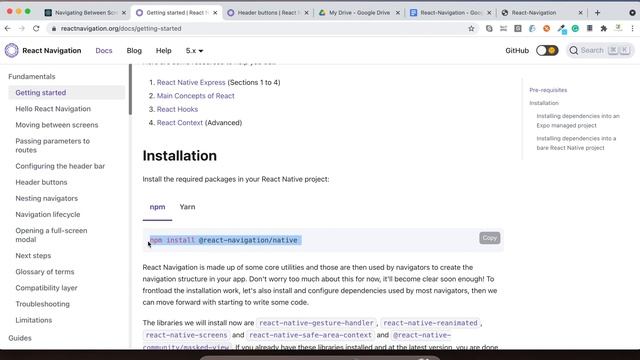Open Navigation lifecycle sidebar item
Screen dimensions: 640x360
48,215
